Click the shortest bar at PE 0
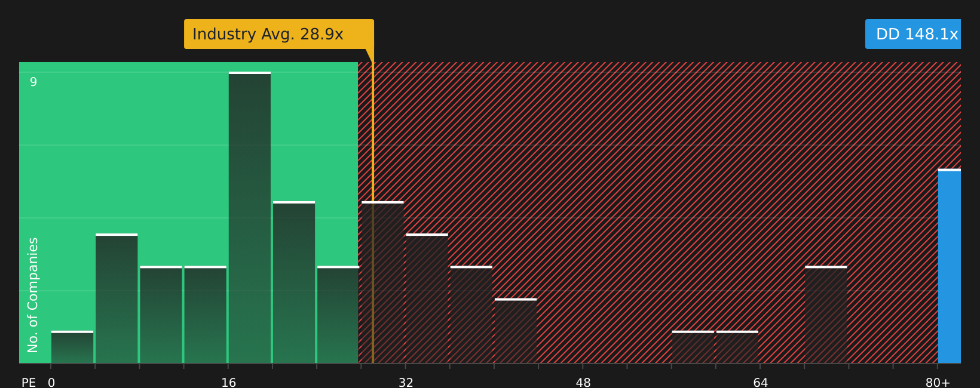980x388 pixels. click(72, 347)
